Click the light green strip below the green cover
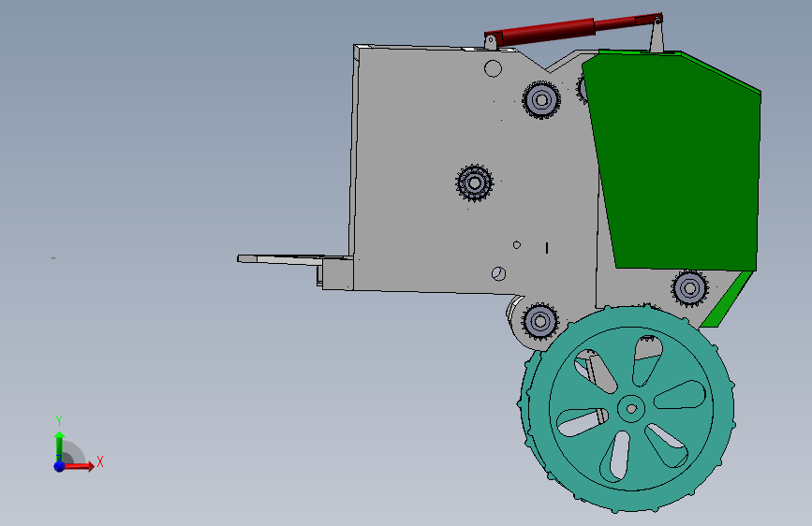This screenshot has height=526, width=812. (726, 300)
